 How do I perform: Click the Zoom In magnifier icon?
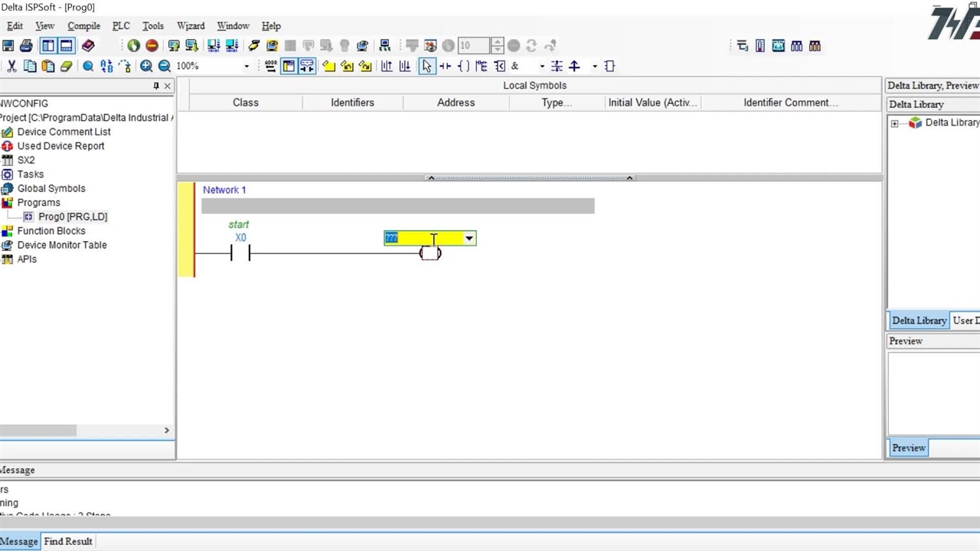(146, 67)
